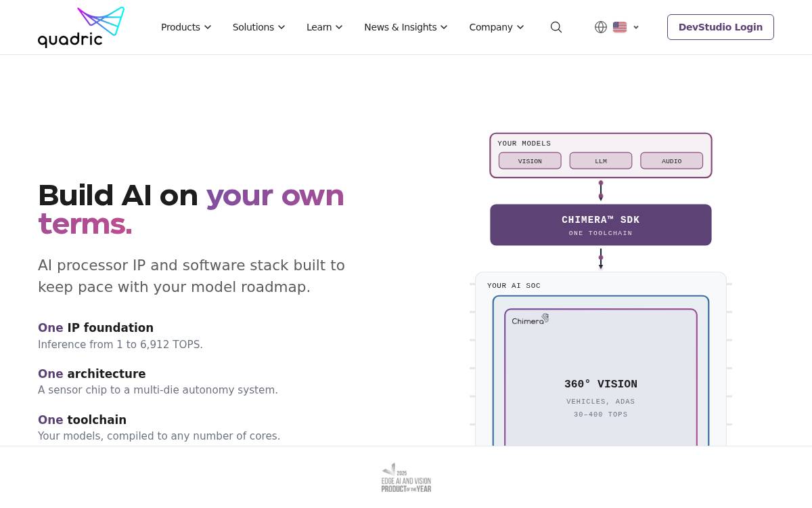Click the Inference from 1 to 6,912 TOPS text
Image resolution: width=812 pixels, height=508 pixels.
click(x=120, y=344)
